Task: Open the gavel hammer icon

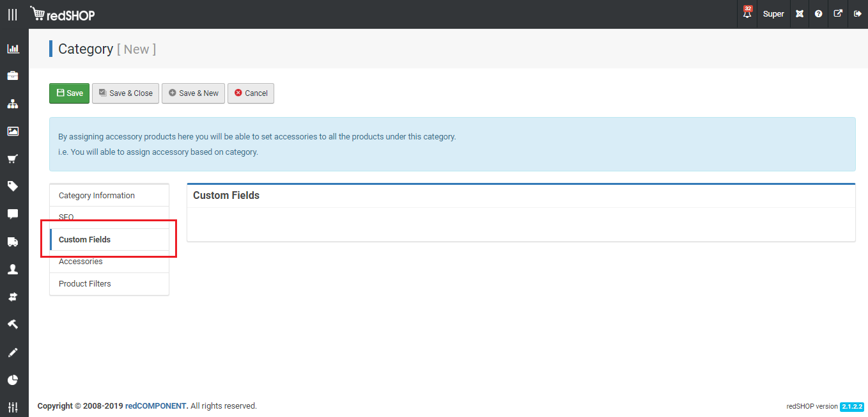Action: (x=13, y=324)
